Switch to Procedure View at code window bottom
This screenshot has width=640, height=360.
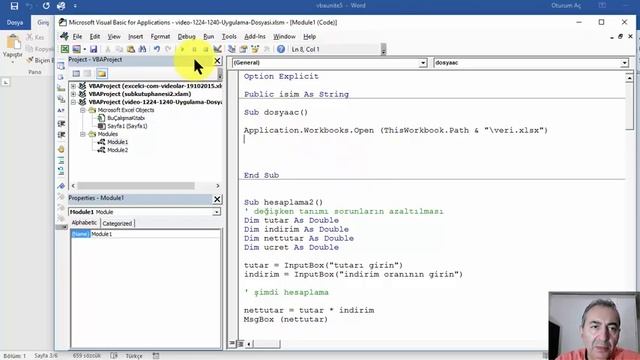(x=232, y=344)
